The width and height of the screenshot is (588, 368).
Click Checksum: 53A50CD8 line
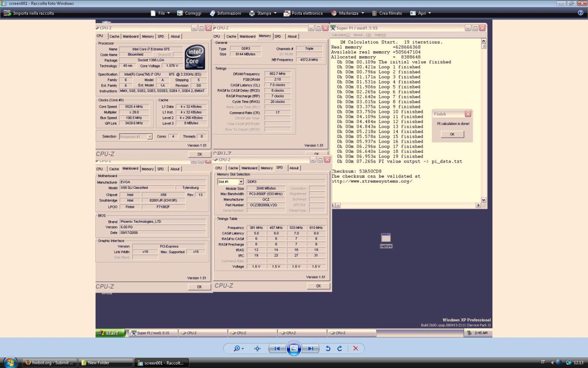click(x=356, y=171)
